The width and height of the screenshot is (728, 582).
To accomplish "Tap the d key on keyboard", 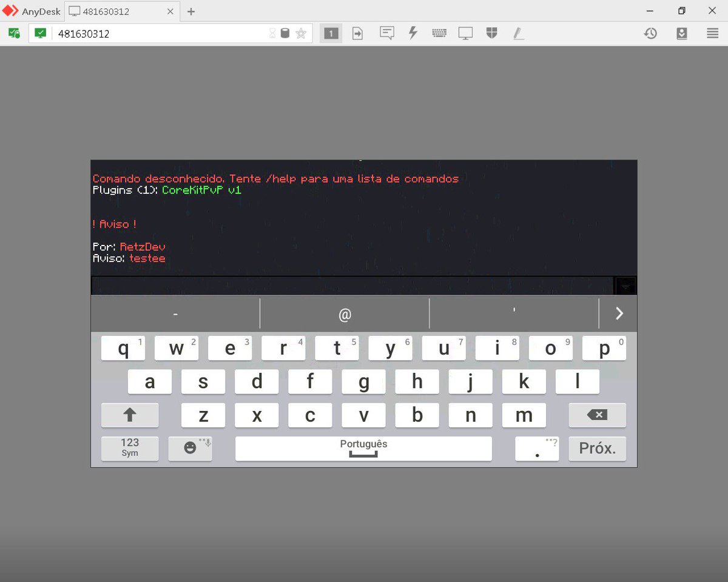I will 257,382.
